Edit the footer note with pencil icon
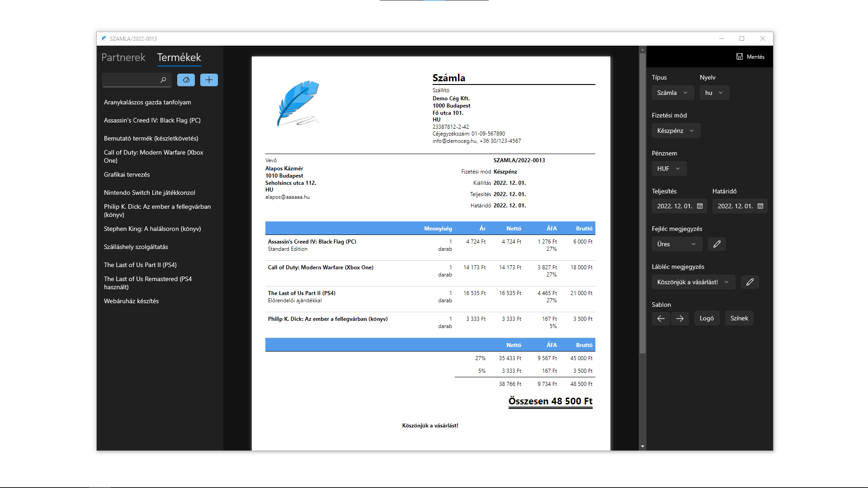Viewport: 868px width, 488px height. point(750,282)
